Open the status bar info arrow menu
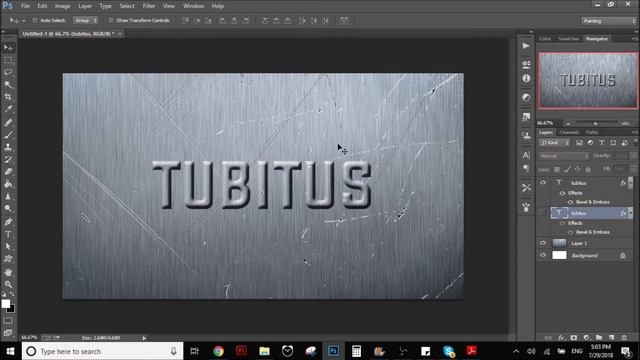This screenshot has height=360, width=640. point(144,338)
